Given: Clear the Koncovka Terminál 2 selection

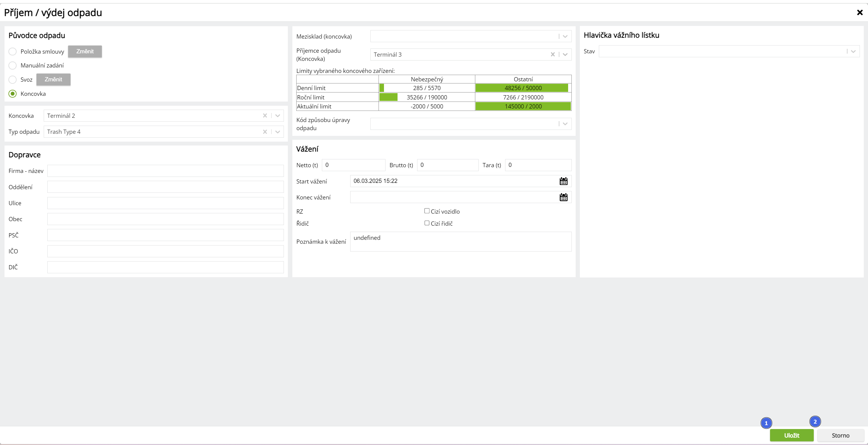Looking at the screenshot, I should point(265,116).
